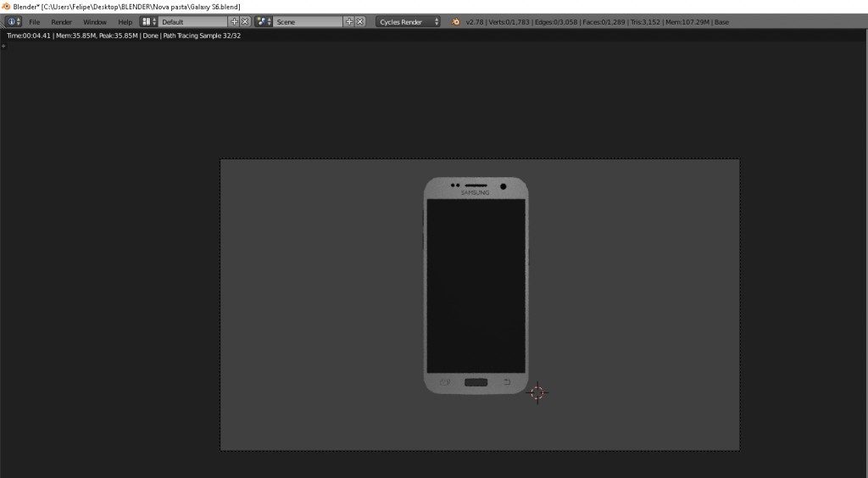Screen dimensions: 868x478
Task: Open the scene browser icon
Action: [x=264, y=21]
